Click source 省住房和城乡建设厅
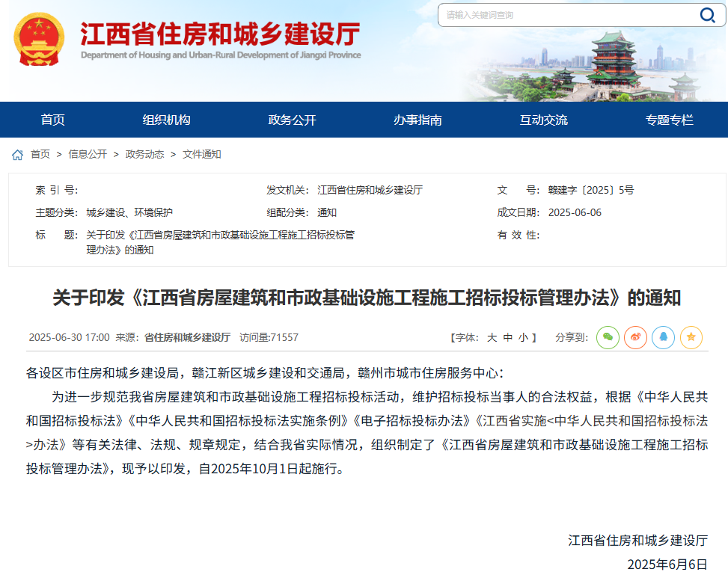The height and width of the screenshot is (575, 728). click(x=188, y=337)
